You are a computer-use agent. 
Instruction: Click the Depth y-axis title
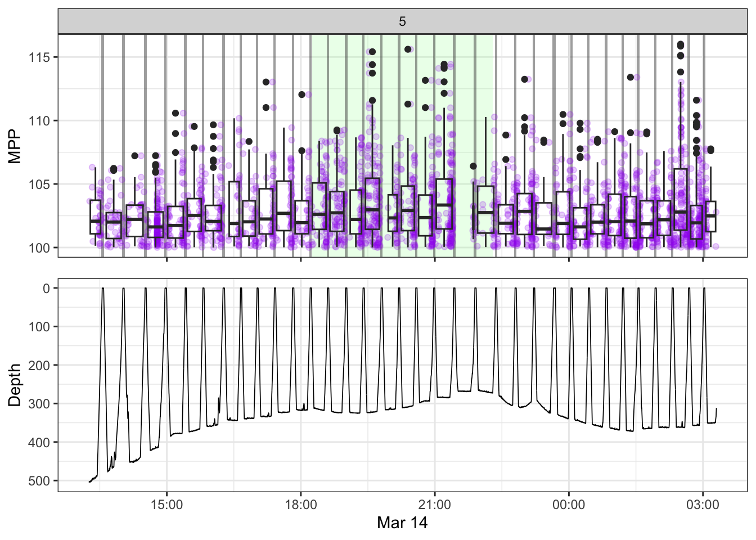point(15,385)
